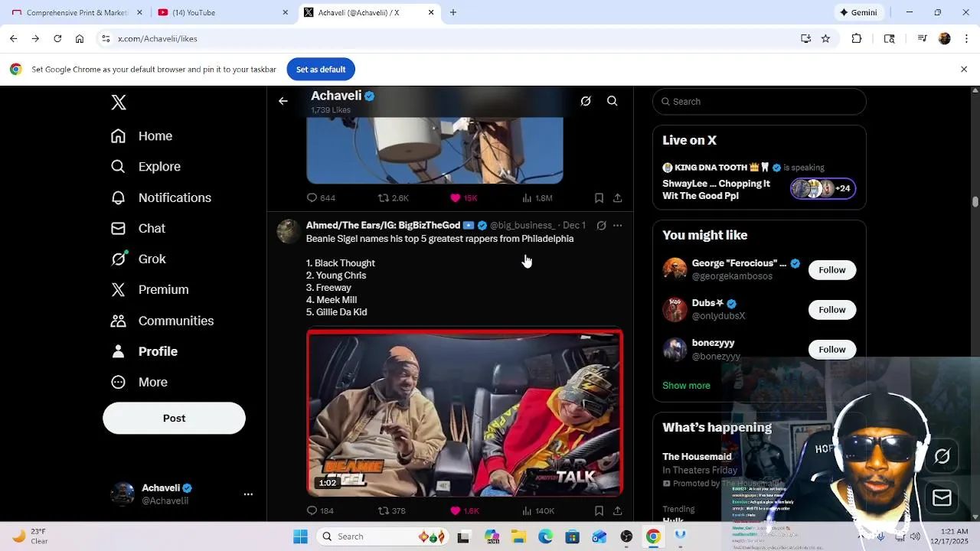
Task: Open Grok in X sidebar
Action: click(x=138, y=259)
